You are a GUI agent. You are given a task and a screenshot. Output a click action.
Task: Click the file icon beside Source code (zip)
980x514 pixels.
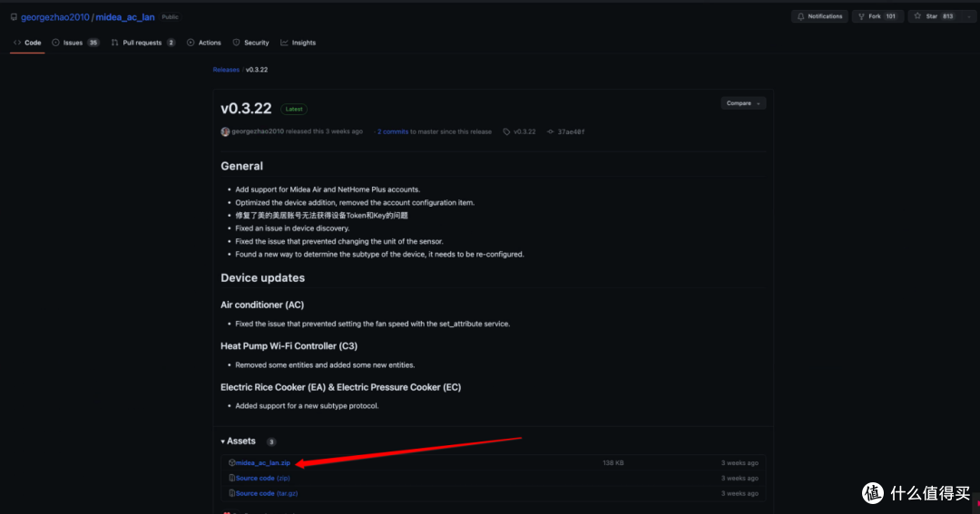[232, 478]
